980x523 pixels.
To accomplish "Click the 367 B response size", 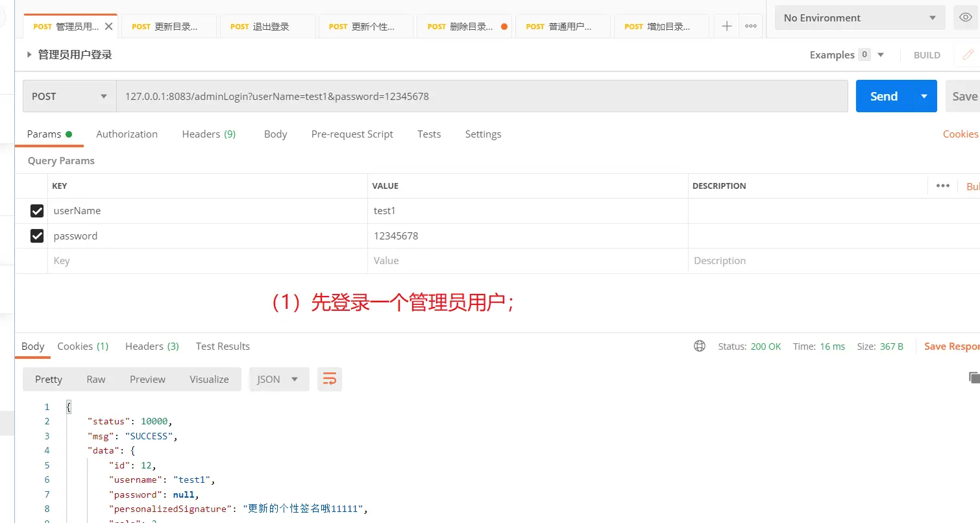I will (x=892, y=347).
